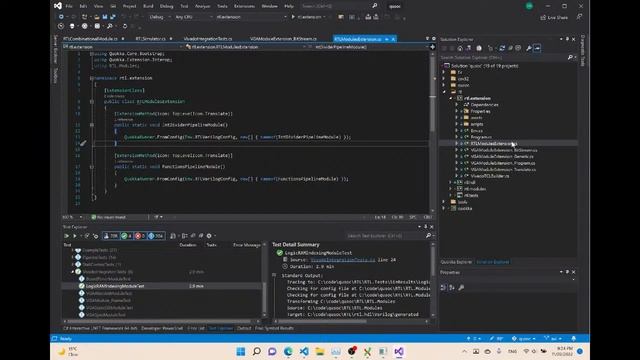Toggle the not-run tests filter

click(156, 236)
